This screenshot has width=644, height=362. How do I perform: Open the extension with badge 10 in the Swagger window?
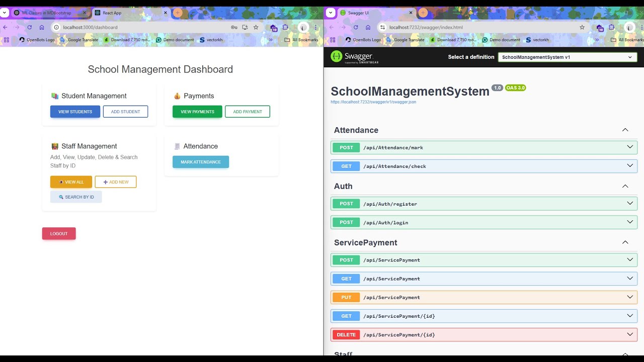point(600,28)
